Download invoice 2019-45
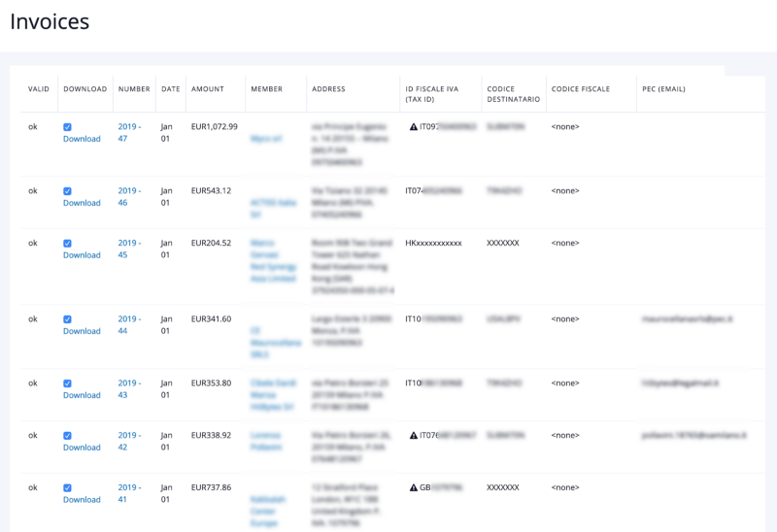The image size is (777, 532). tap(82, 255)
